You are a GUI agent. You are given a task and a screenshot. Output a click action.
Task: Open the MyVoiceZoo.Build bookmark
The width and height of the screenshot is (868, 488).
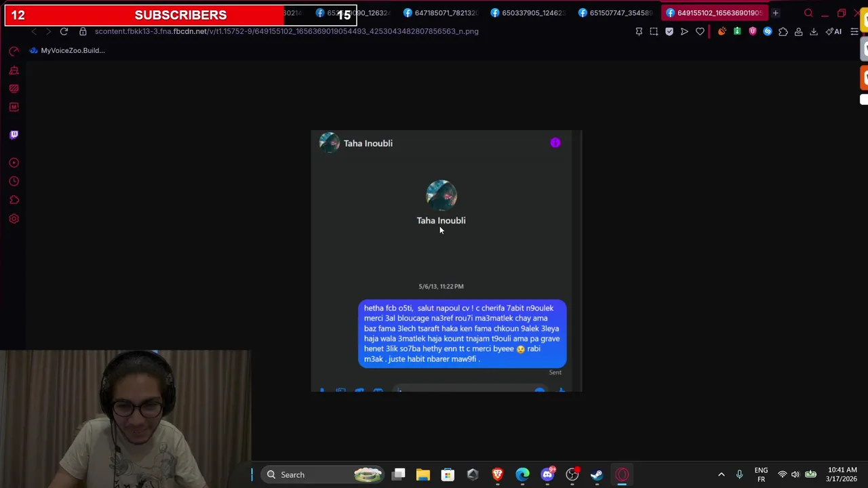coord(67,50)
